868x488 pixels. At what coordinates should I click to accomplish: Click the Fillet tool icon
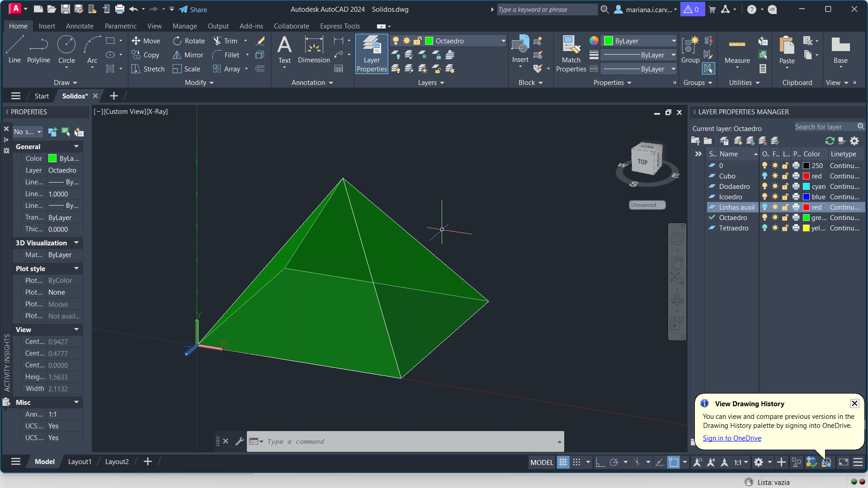[217, 55]
